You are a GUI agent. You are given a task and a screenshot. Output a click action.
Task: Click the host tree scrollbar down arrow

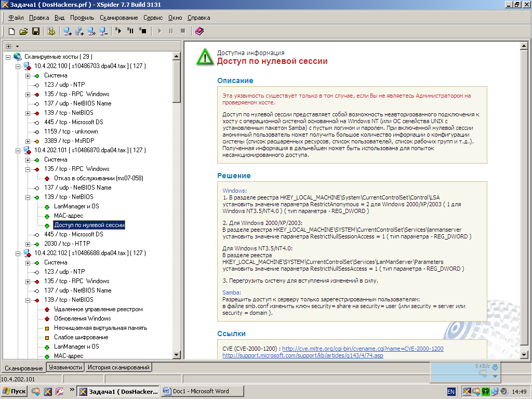[x=177, y=355]
